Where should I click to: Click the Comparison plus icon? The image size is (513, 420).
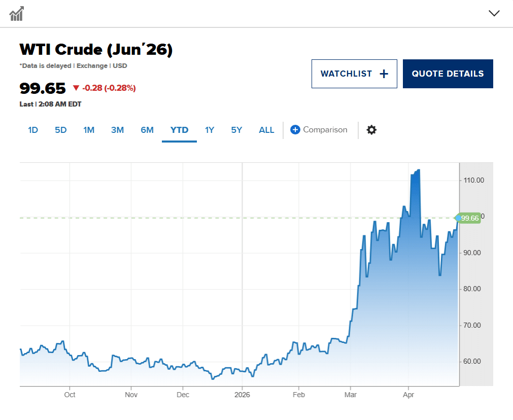pos(295,130)
